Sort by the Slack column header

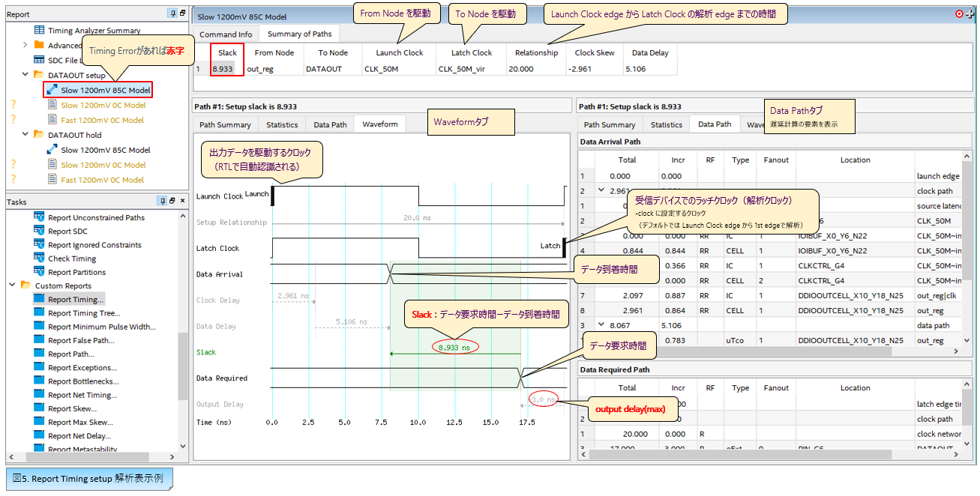(227, 52)
